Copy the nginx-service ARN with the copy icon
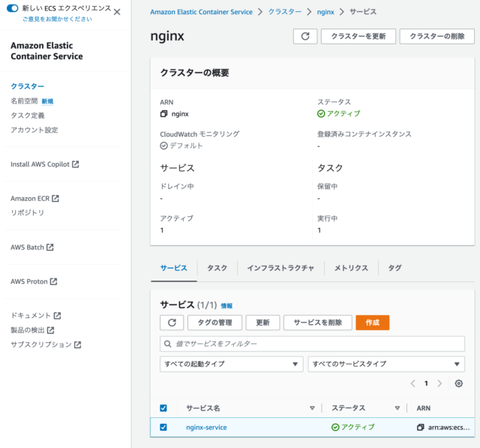This screenshot has height=448, width=480. (421, 427)
